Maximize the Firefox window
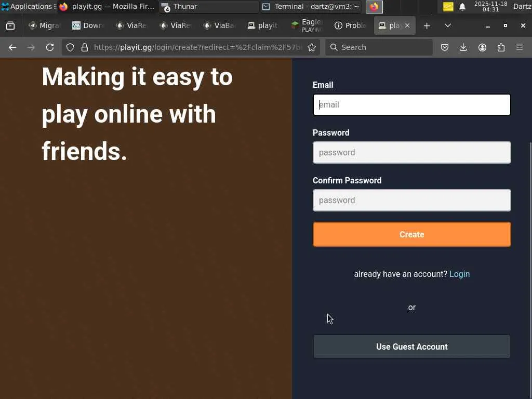This screenshot has width=532, height=399. coord(505,26)
